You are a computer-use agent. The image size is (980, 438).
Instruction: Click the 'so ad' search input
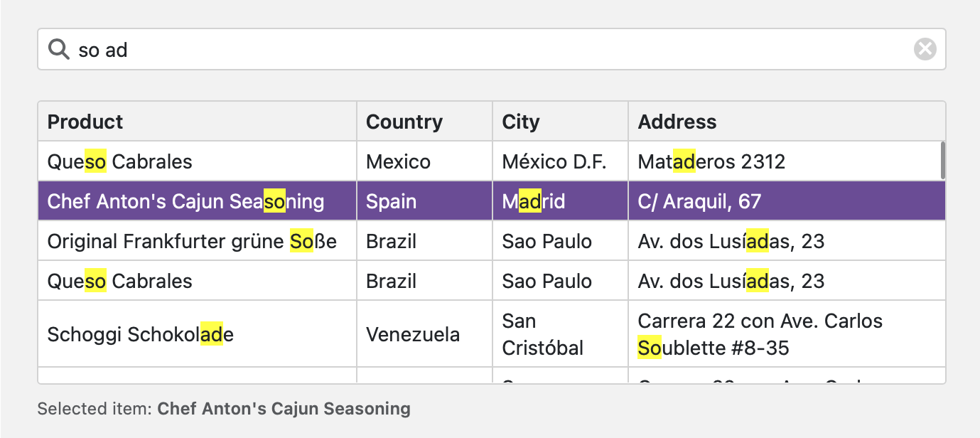490,50
